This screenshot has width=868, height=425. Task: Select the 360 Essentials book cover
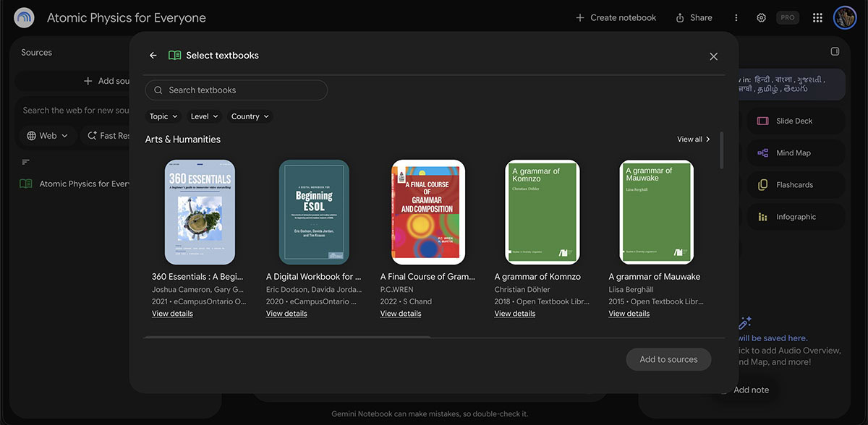(200, 212)
